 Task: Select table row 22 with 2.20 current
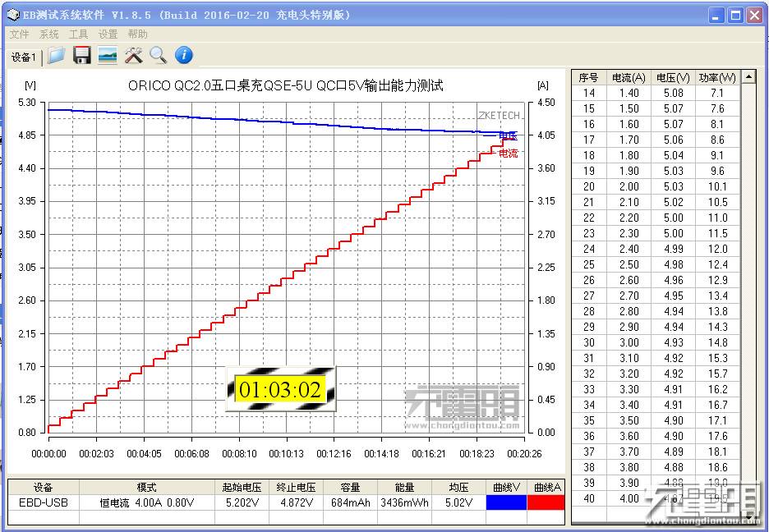656,218
